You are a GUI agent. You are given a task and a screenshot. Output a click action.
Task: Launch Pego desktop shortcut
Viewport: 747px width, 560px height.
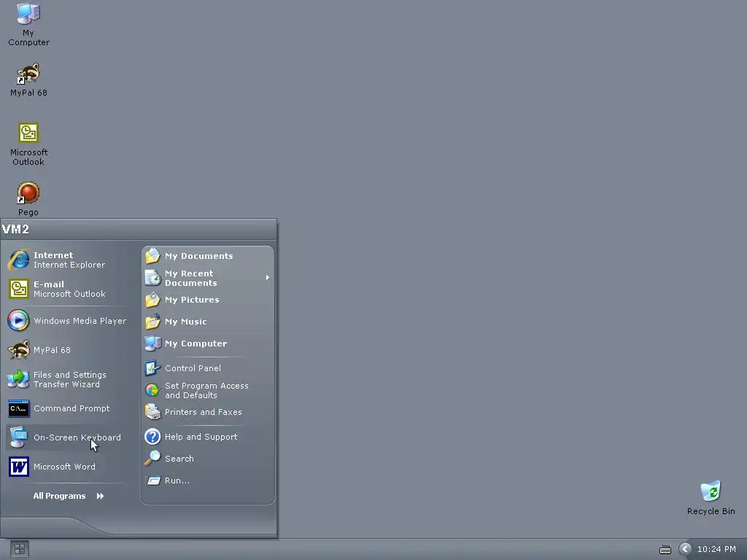(28, 199)
